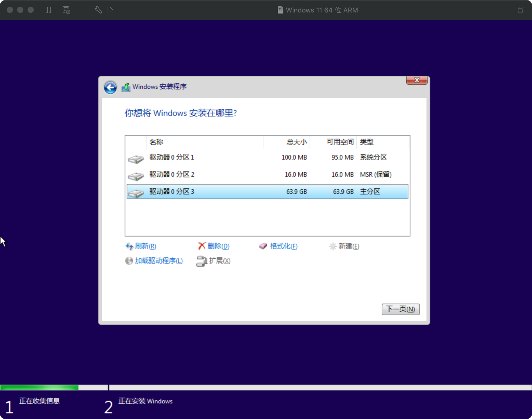This screenshot has height=419, width=532.
Task: Click the red X delete icon
Action: pos(202,246)
